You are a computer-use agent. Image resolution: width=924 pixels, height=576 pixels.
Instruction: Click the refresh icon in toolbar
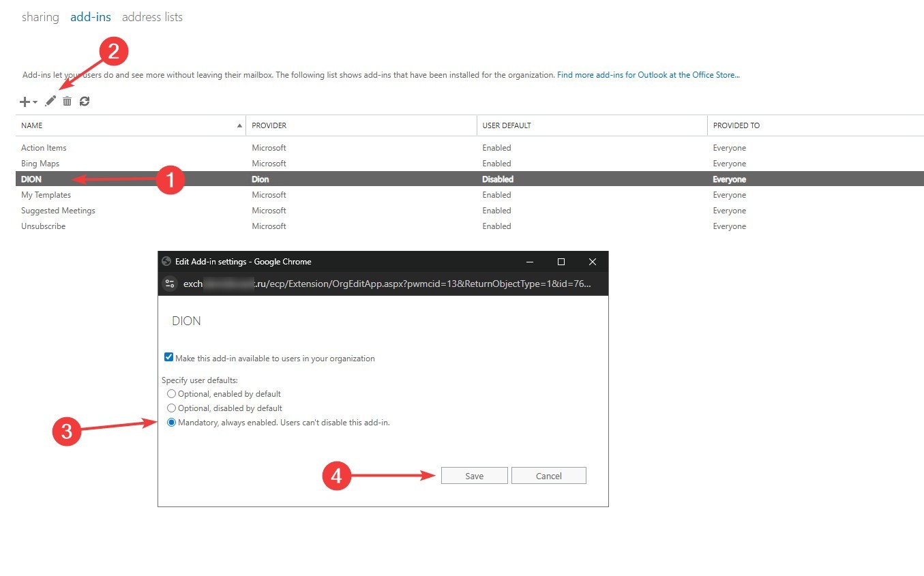[x=85, y=102]
